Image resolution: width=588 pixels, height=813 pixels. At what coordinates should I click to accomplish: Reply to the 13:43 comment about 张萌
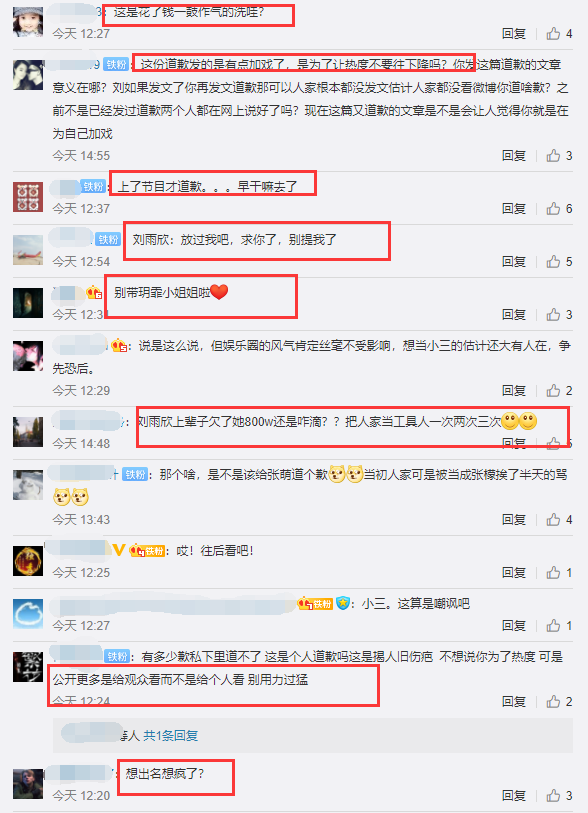click(513, 520)
